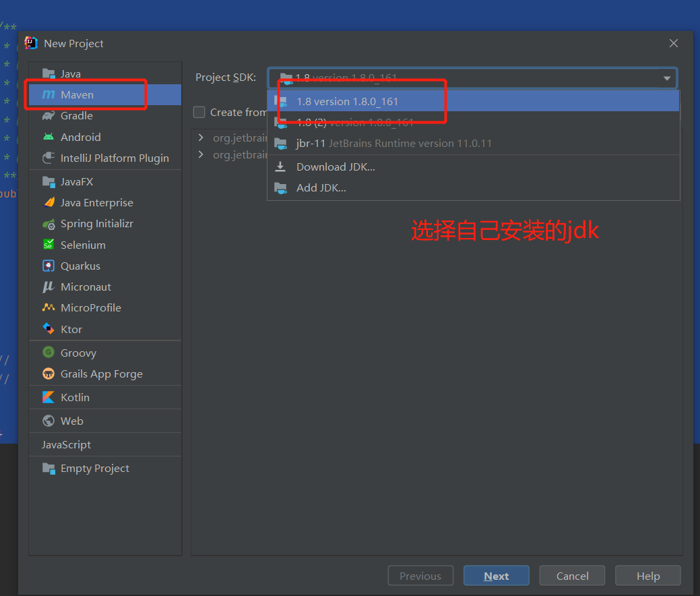The height and width of the screenshot is (596, 700).
Task: Select JavaFX project type label
Action: coord(77,181)
